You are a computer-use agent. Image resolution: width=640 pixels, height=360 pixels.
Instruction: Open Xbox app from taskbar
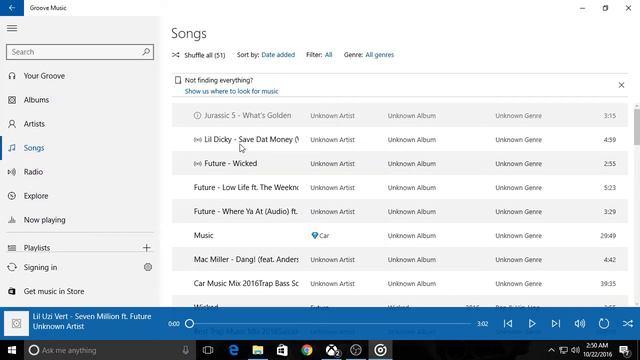pyautogui.click(x=332, y=350)
